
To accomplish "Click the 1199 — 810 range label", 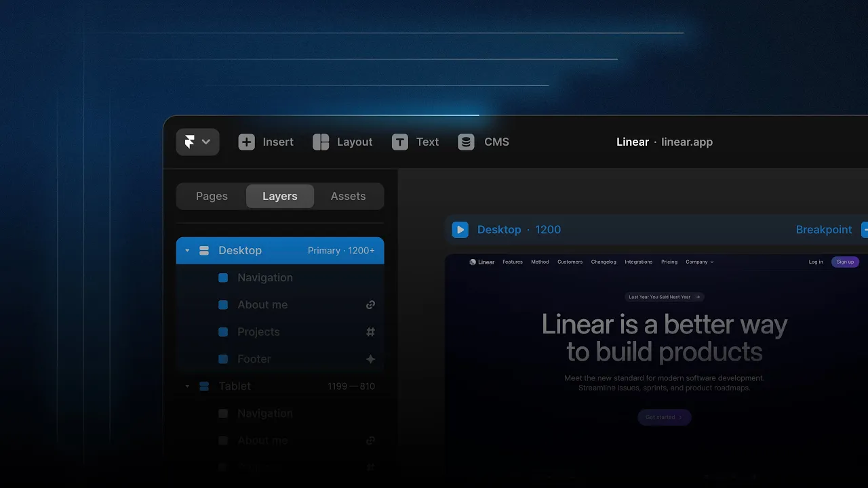I will (x=351, y=386).
